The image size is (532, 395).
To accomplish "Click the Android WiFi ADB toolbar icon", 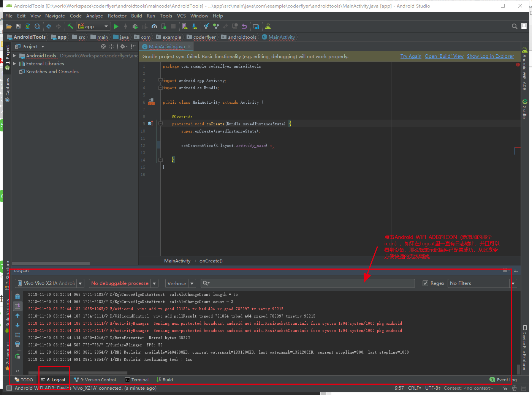I will point(268,27).
